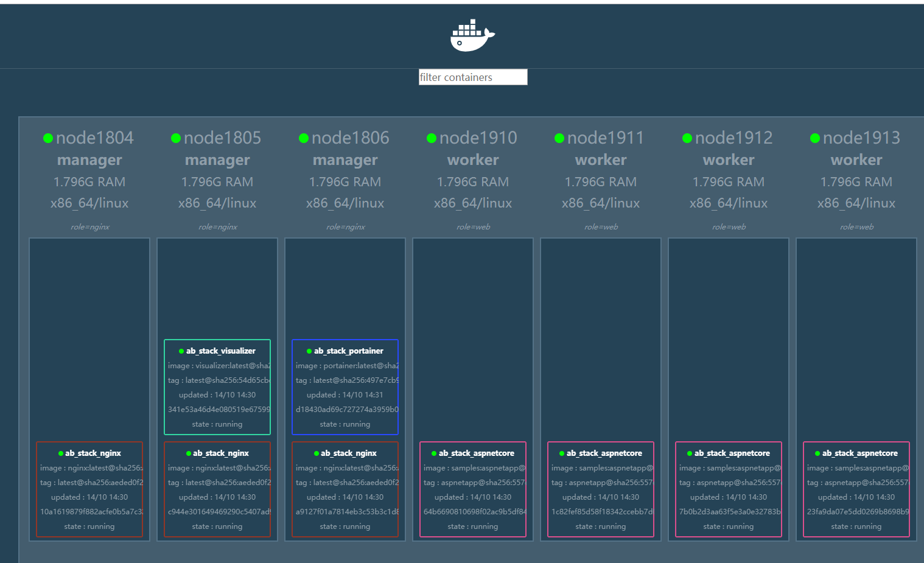Click the container ID starting 23fa9da07e5d
Image resolution: width=924 pixels, height=563 pixels.
pos(858,512)
